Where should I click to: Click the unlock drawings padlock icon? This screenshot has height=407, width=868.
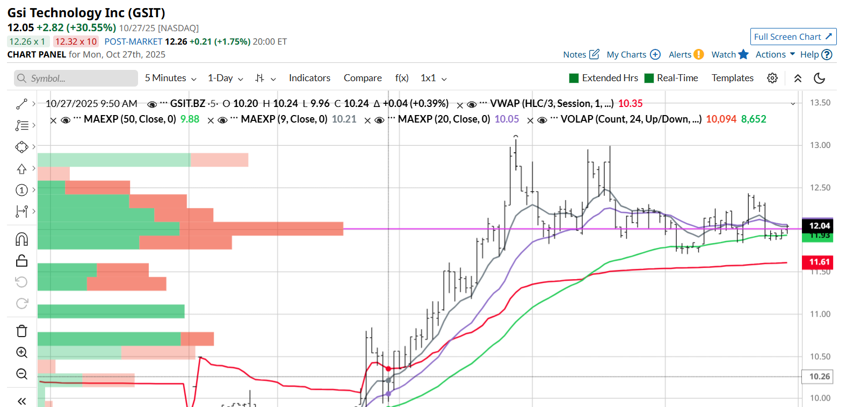tap(21, 261)
